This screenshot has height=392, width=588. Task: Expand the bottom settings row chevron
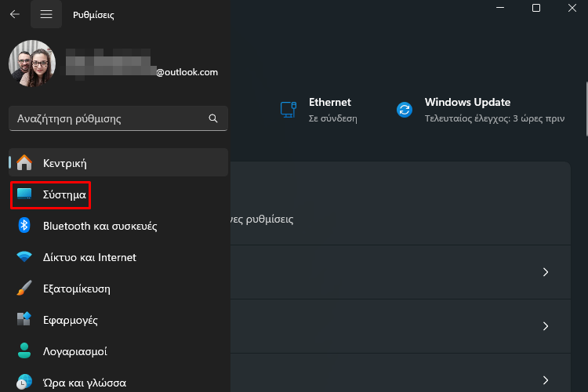point(546,380)
